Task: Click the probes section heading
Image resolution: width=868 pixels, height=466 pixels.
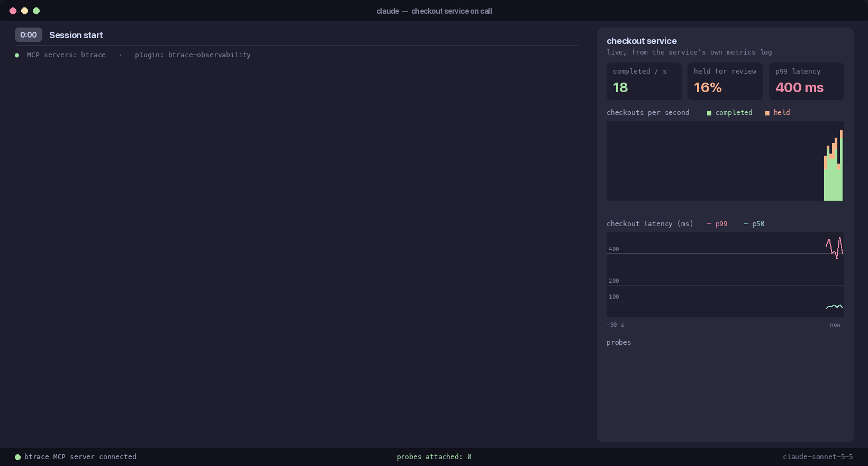Action: coord(619,343)
